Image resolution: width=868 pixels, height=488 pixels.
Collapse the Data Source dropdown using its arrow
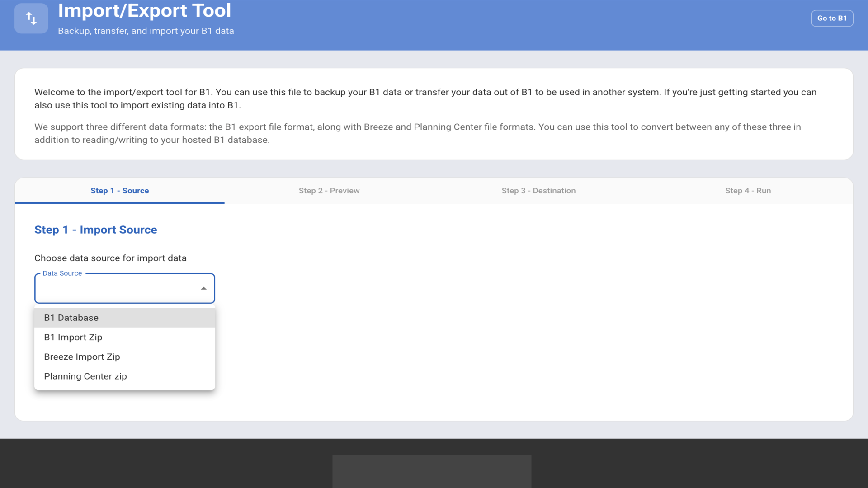pyautogui.click(x=203, y=288)
